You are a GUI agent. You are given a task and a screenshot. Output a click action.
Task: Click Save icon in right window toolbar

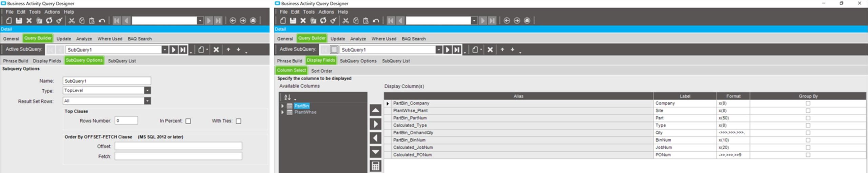(293, 21)
